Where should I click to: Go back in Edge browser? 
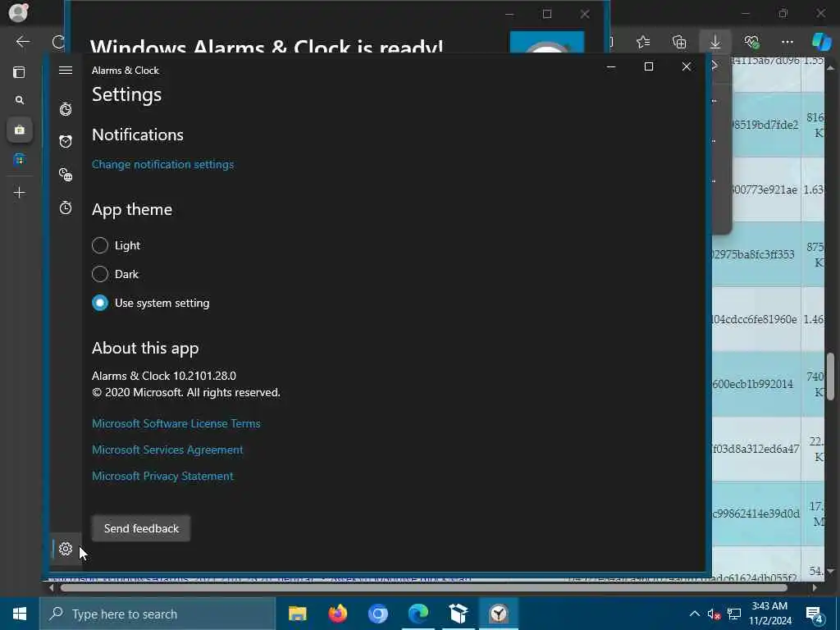[x=22, y=42]
